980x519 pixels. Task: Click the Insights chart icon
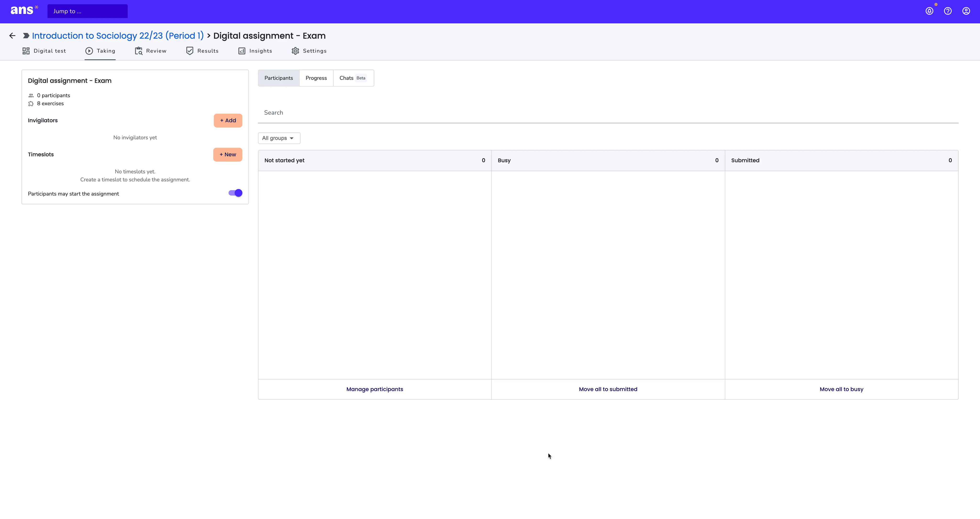point(242,51)
